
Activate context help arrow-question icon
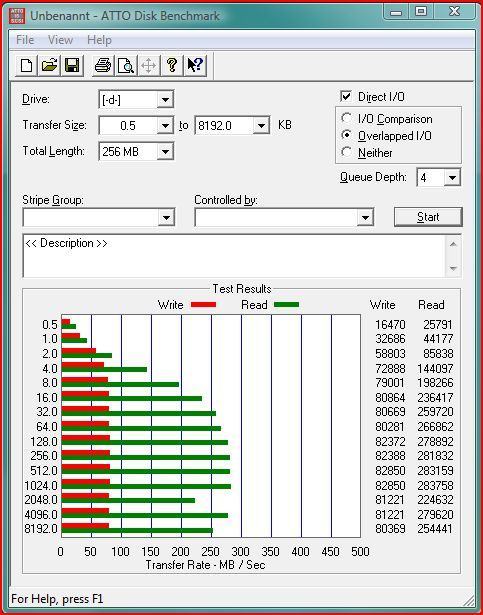(x=195, y=65)
